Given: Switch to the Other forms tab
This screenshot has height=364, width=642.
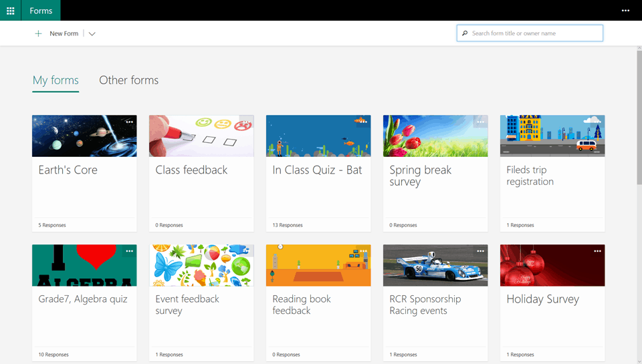Looking at the screenshot, I should [128, 80].
